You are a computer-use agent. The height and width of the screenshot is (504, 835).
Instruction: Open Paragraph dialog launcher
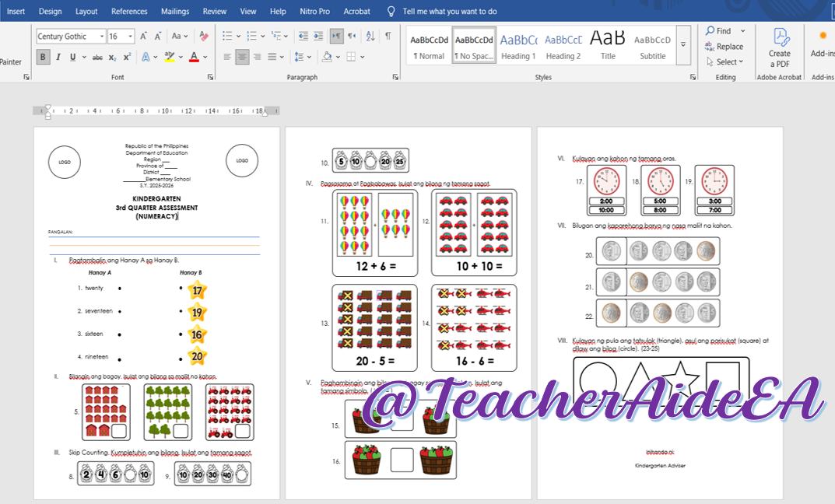pos(395,77)
